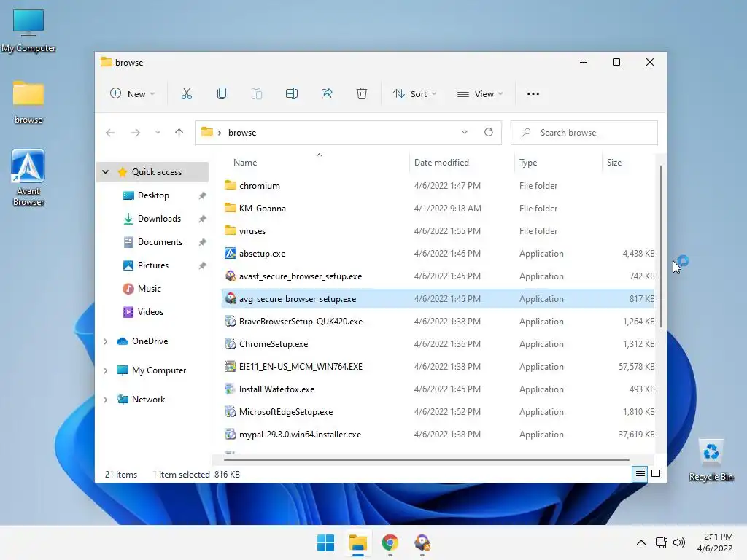Screen dimensions: 747x560
Task: Click the Paste clipboard icon
Action: [x=256, y=94]
